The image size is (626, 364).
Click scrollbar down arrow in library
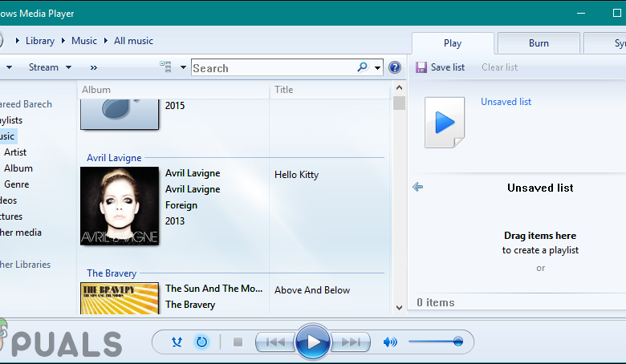399,307
